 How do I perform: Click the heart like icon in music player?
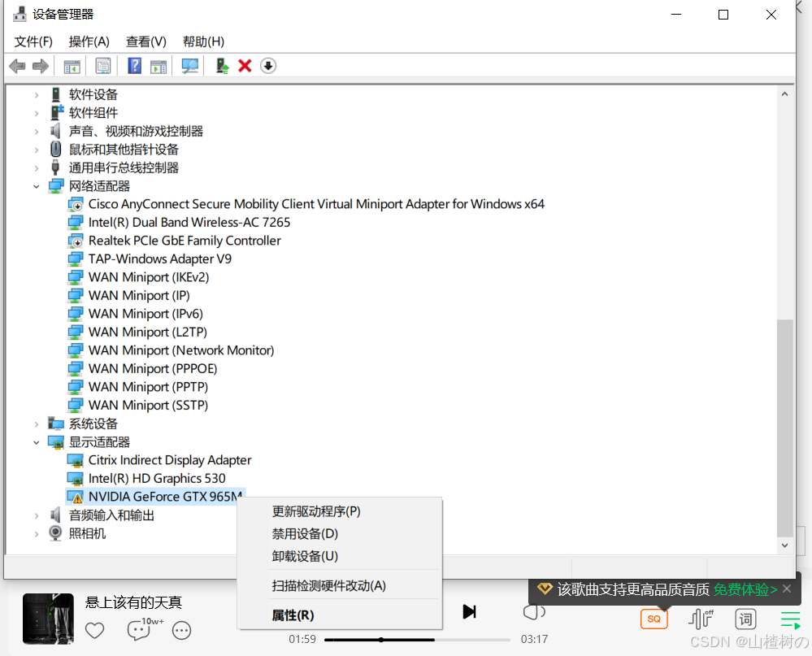click(95, 630)
